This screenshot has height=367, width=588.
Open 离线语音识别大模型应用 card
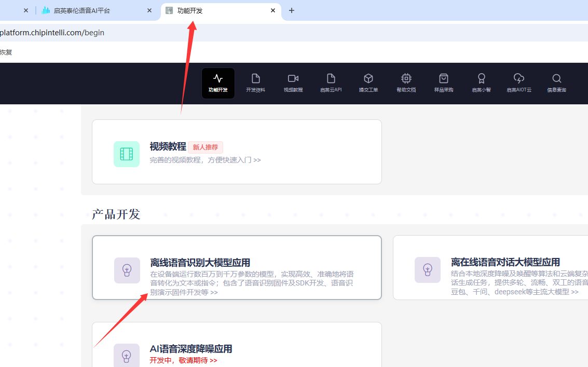tap(237, 268)
